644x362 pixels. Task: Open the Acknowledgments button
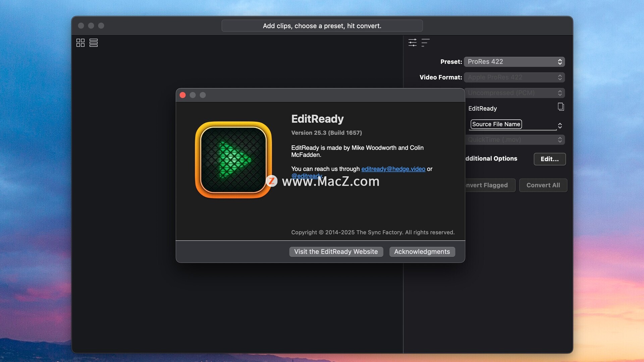tap(422, 252)
